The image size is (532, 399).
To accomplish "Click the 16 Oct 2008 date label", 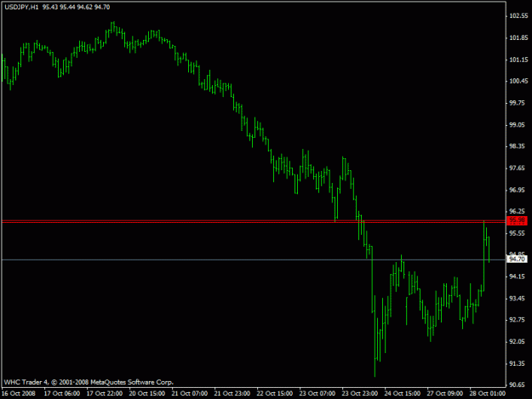I will (x=19, y=394).
